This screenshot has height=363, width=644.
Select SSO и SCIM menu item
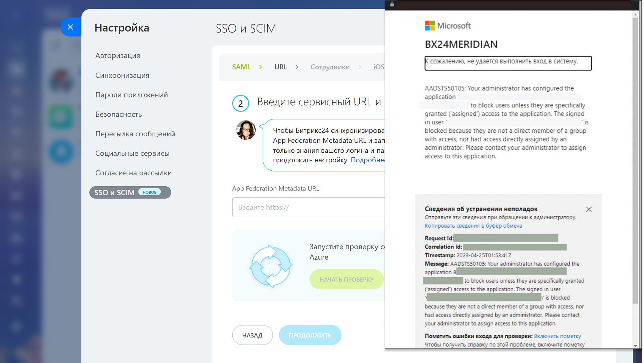pyautogui.click(x=130, y=192)
